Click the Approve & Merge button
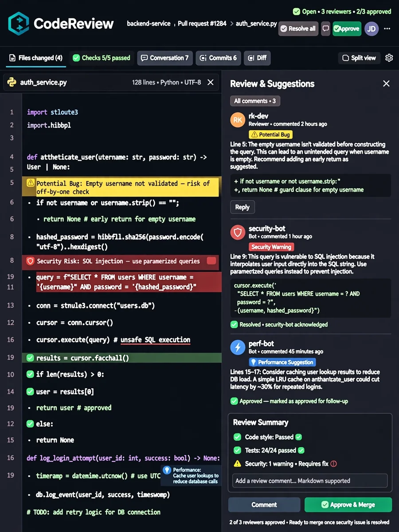The width and height of the screenshot is (399, 532). (x=348, y=505)
